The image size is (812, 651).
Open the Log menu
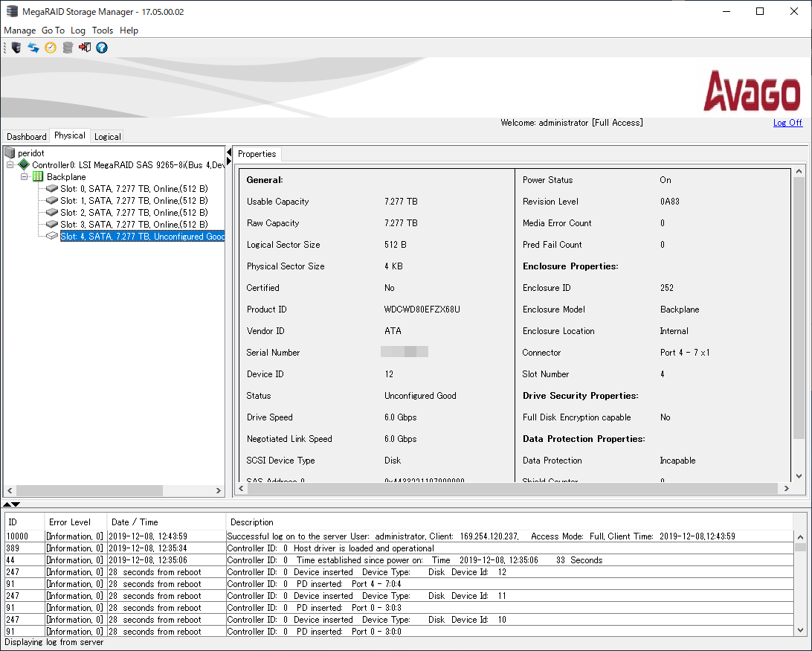coord(77,30)
